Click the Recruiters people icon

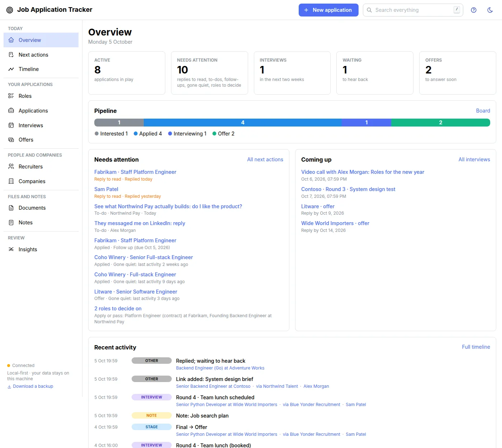click(x=11, y=167)
